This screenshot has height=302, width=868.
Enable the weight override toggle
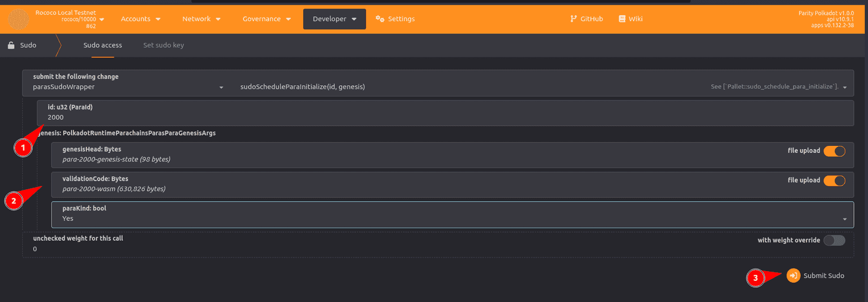pyautogui.click(x=834, y=240)
